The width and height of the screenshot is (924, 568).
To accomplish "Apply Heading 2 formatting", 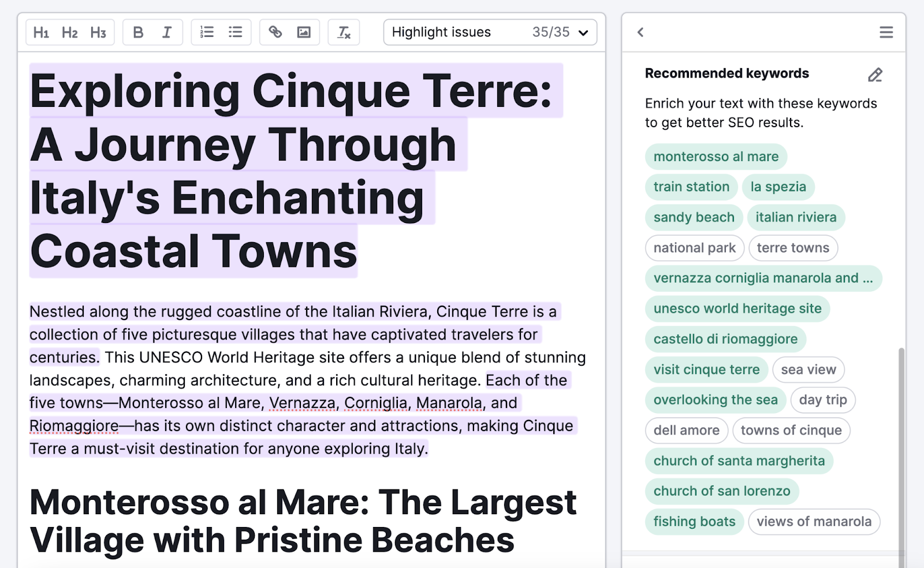I will pos(69,32).
